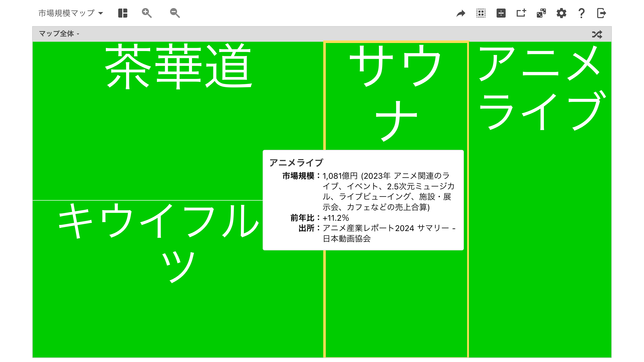Click the dice randomize icon
This screenshot has width=644, height=362.
541,13
